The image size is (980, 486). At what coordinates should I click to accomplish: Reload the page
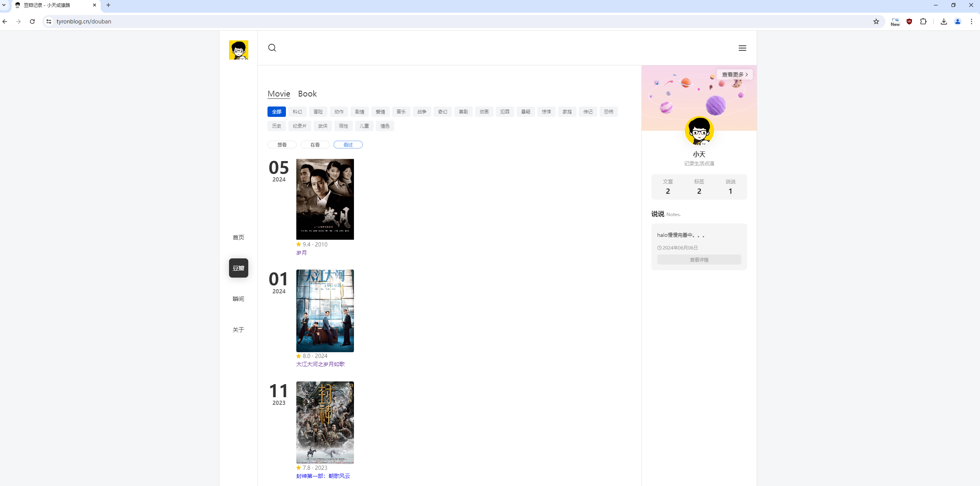click(32, 22)
